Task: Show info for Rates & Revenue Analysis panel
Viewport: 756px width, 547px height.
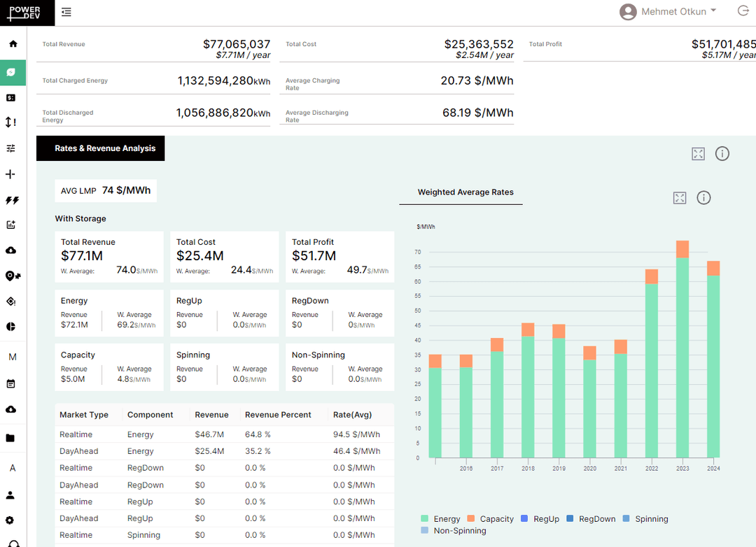Action: (722, 154)
